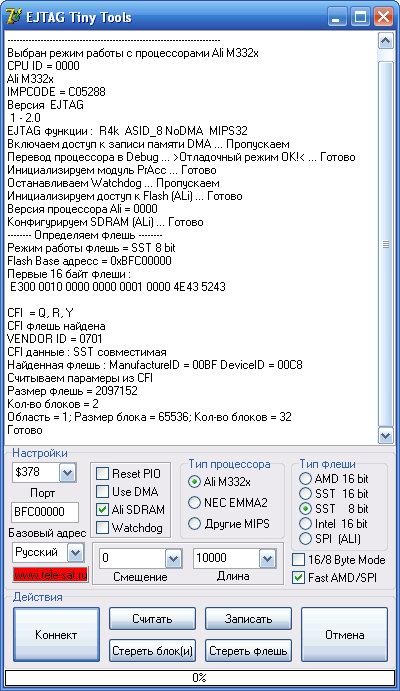The height and width of the screenshot is (691, 400).
Task: Open the www.tele-sat.ru link
Action: [50, 575]
